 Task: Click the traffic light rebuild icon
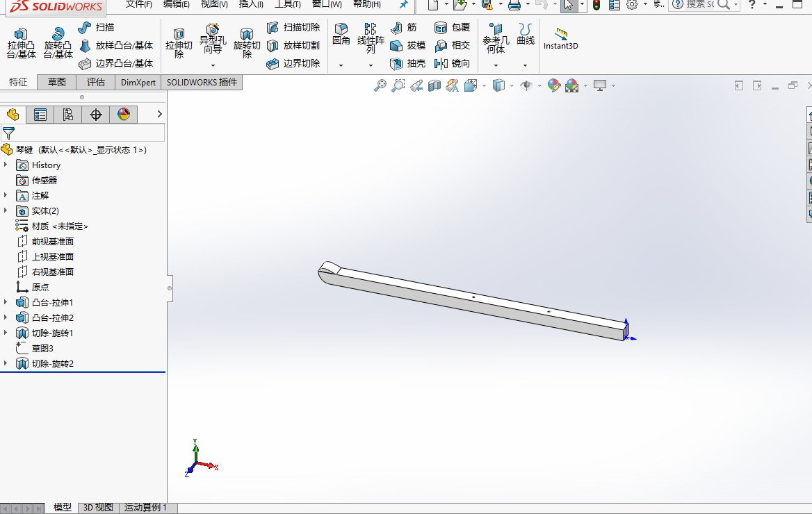[596, 5]
